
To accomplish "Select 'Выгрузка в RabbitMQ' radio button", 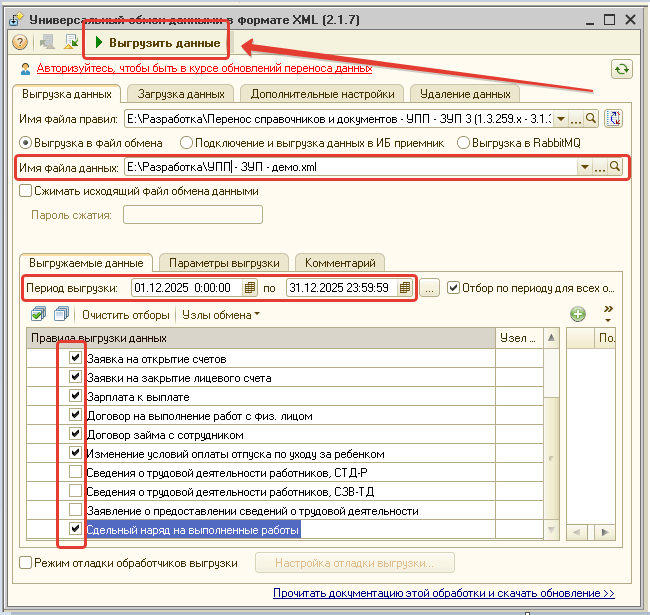I will click(463, 142).
